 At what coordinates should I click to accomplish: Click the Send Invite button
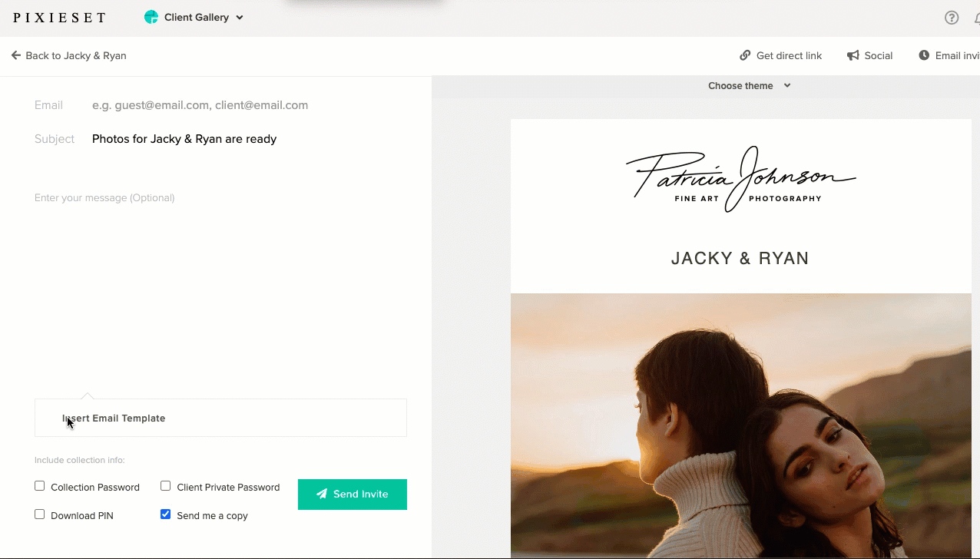[x=353, y=495]
